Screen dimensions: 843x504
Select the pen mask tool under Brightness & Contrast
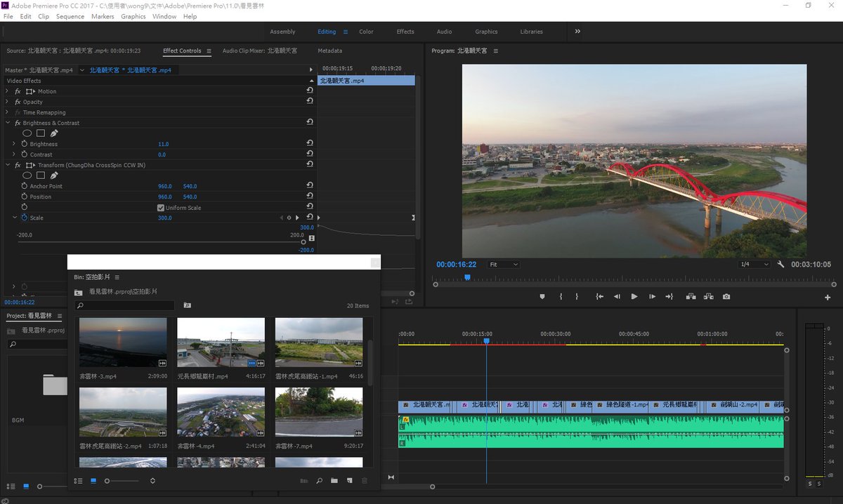pyautogui.click(x=54, y=133)
